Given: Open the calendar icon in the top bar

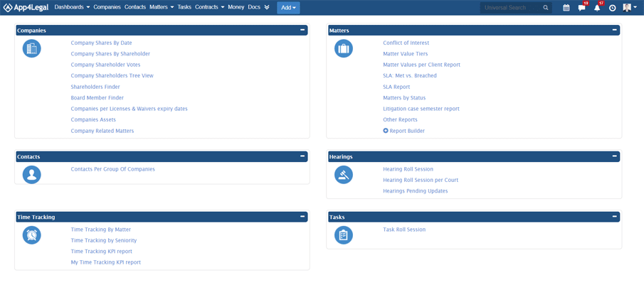Looking at the screenshot, I should [x=566, y=8].
